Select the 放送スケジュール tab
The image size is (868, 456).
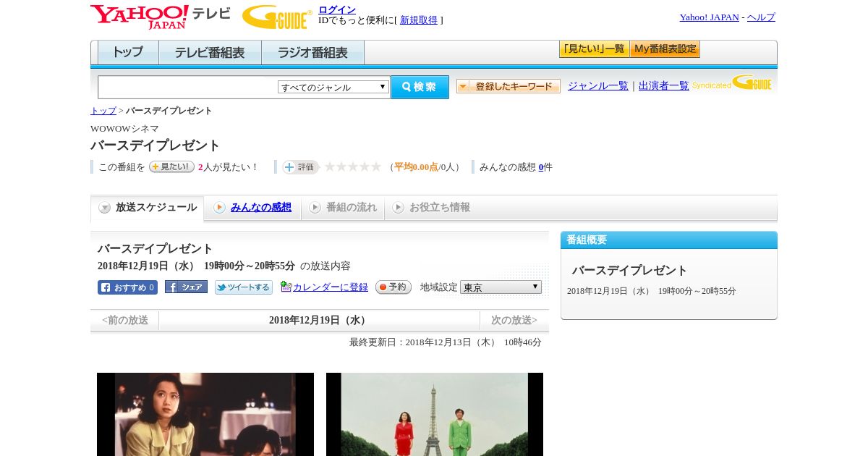point(148,208)
